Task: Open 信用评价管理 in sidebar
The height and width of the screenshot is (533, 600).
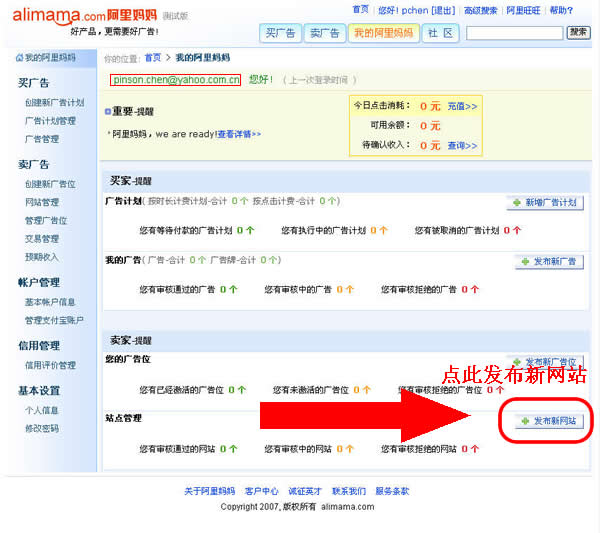Action: [x=51, y=365]
